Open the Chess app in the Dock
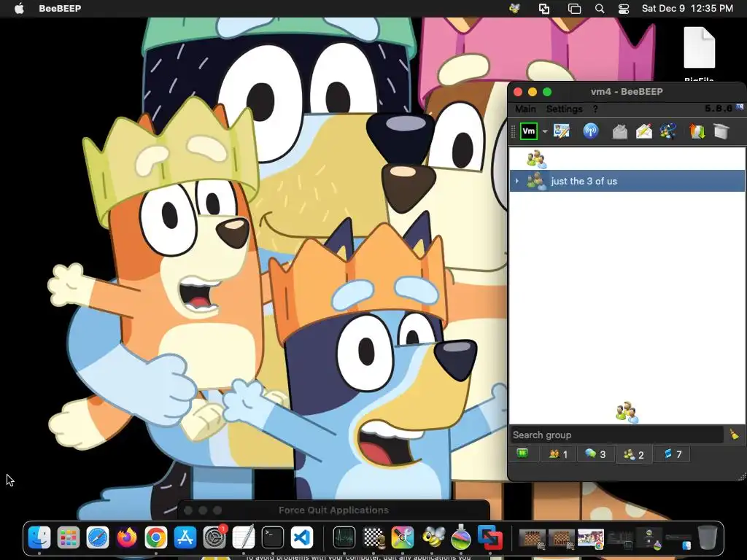Screen dimensions: 747x560 [x=374, y=538]
